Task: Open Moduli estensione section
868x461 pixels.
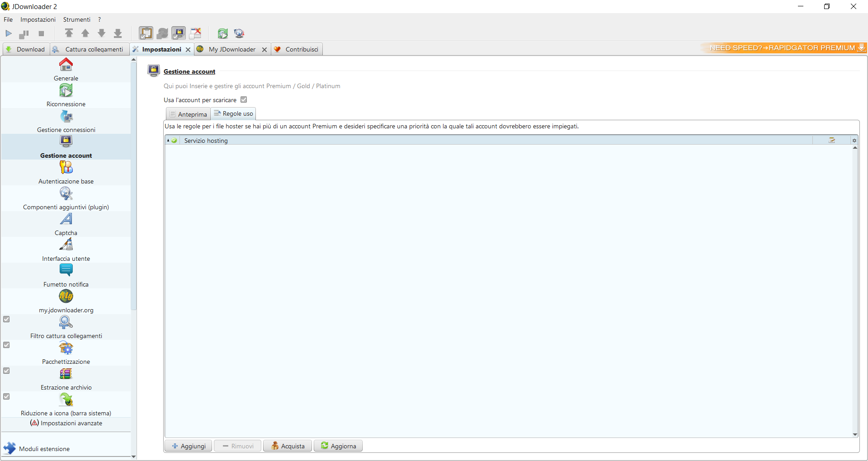Action: [x=66, y=448]
